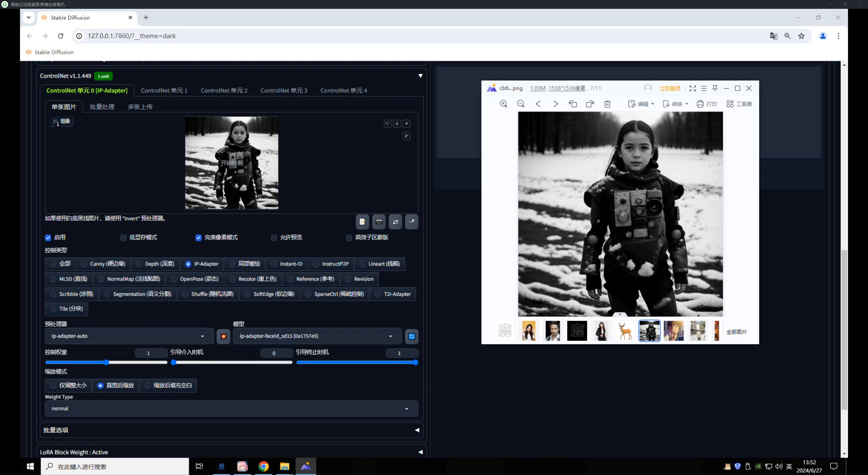This screenshot has width=868, height=475.
Task: Send dimensions with the upward arrow icon
Action: (412, 222)
